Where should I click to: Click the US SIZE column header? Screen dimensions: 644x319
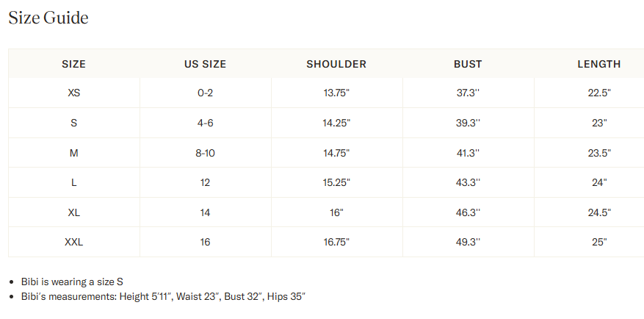[x=205, y=64]
